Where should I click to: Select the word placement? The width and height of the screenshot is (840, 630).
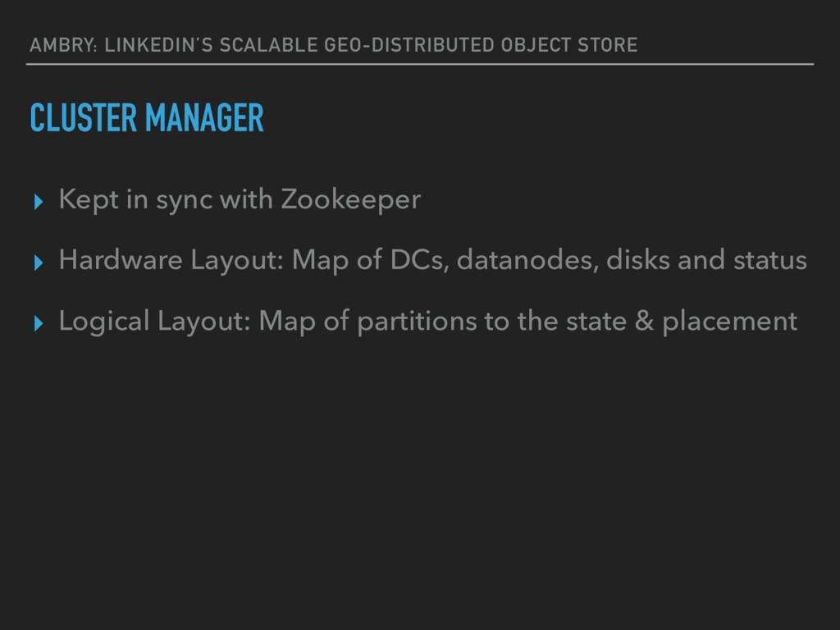(x=729, y=322)
